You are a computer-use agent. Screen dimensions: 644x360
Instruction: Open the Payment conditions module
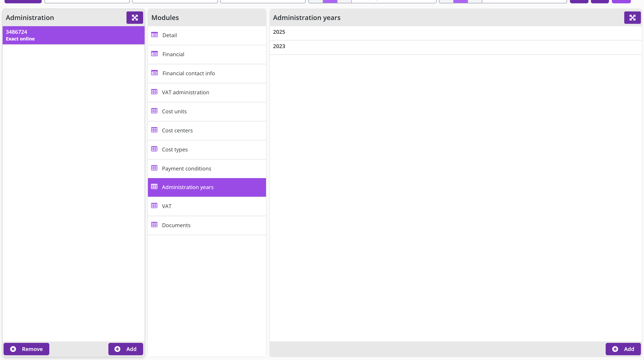click(207, 169)
